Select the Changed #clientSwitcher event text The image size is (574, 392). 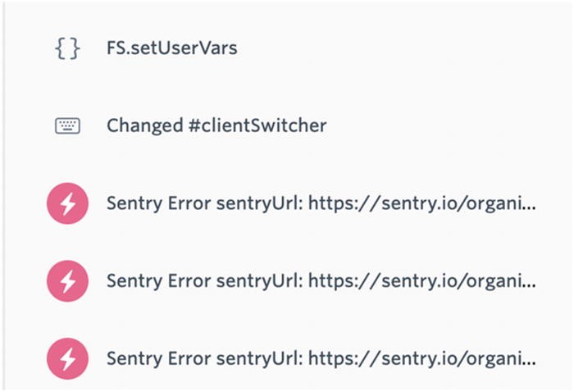[216, 126]
